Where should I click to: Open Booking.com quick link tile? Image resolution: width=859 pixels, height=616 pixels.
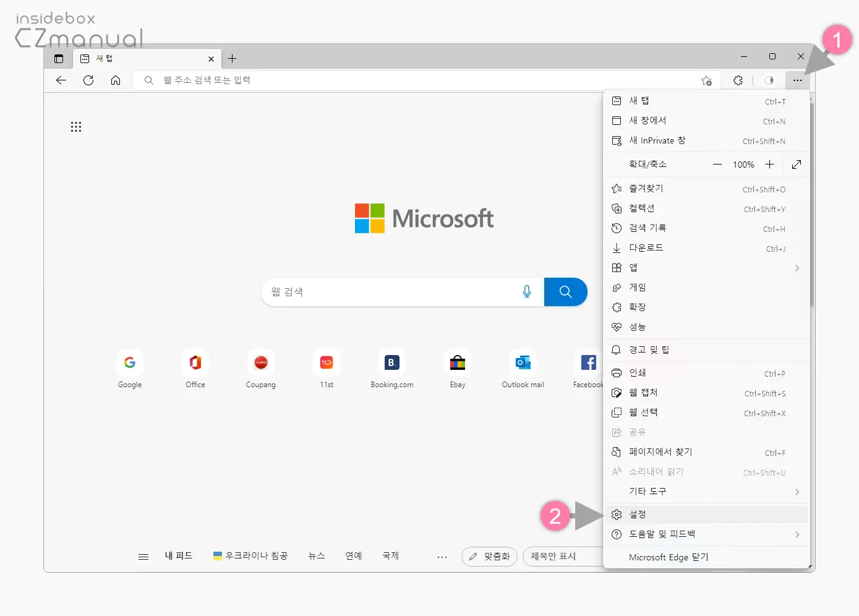pos(392,369)
